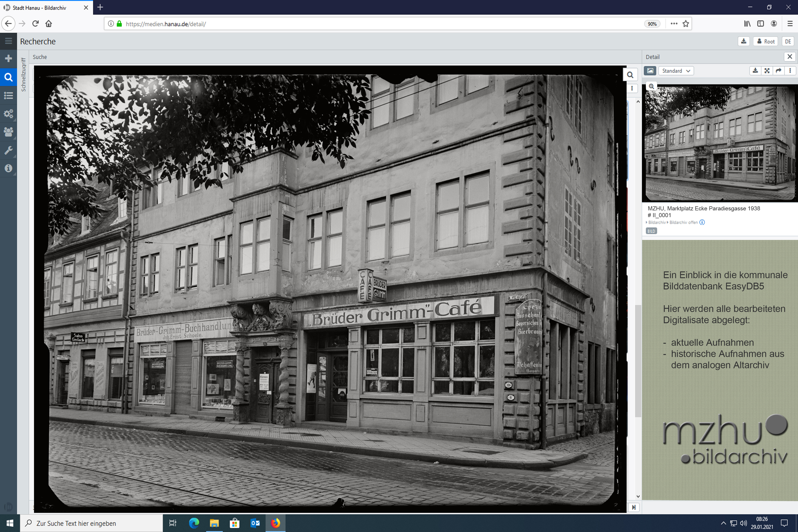Open the users group sidebar icon
Screen dimensions: 798x532
9,132
